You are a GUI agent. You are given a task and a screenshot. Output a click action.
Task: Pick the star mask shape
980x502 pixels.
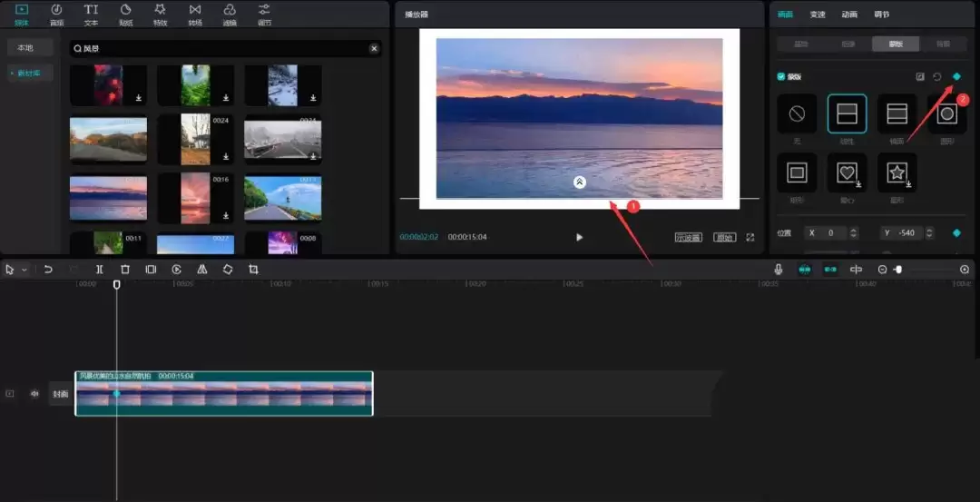click(x=897, y=172)
